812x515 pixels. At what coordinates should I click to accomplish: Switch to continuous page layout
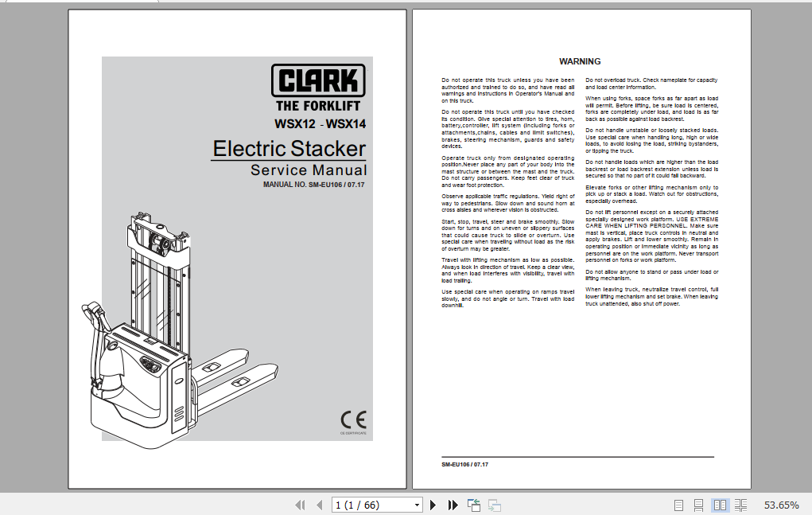pos(698,505)
